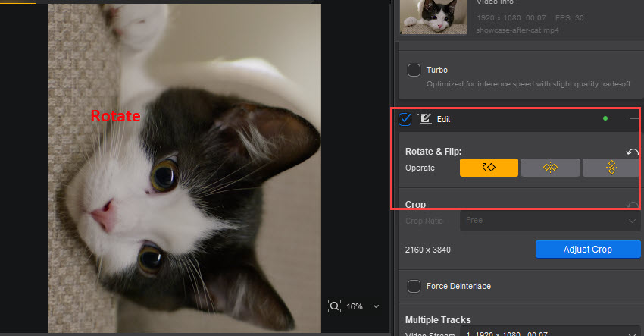
Task: Click the vertical flip button
Action: [611, 168]
